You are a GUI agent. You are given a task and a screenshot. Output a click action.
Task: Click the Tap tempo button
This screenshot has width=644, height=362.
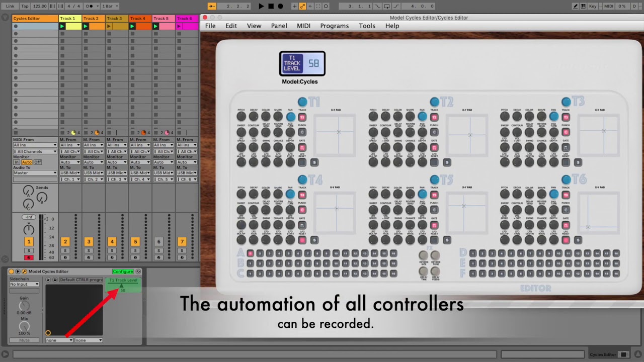pos(25,6)
